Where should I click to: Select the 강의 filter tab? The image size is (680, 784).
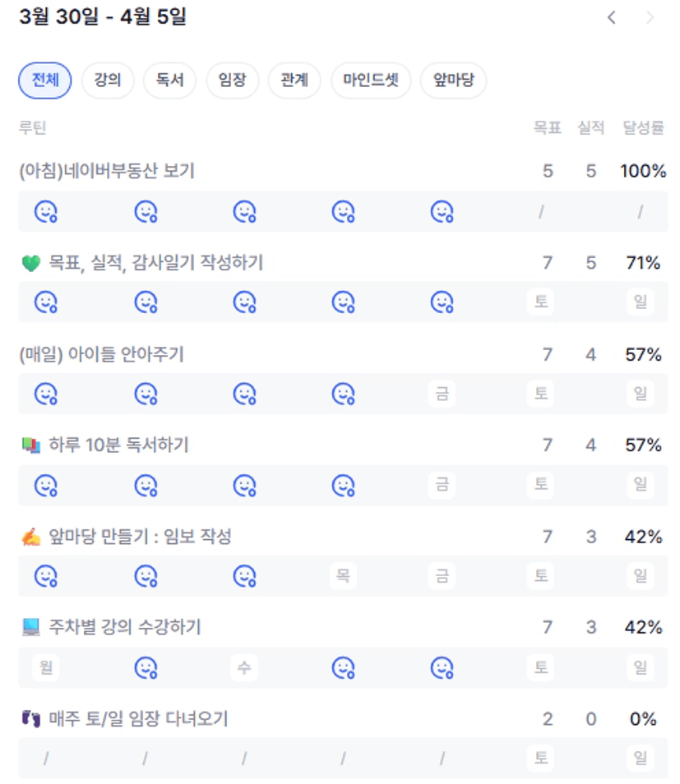pos(108,81)
